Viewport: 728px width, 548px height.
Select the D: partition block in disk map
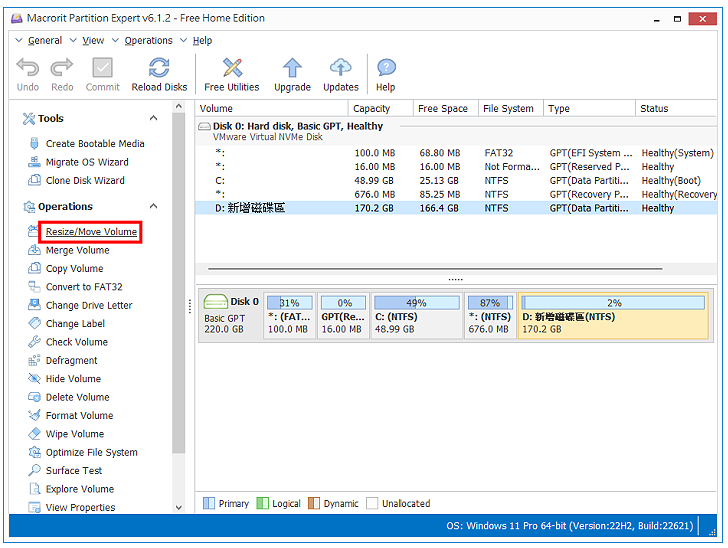tap(613, 315)
